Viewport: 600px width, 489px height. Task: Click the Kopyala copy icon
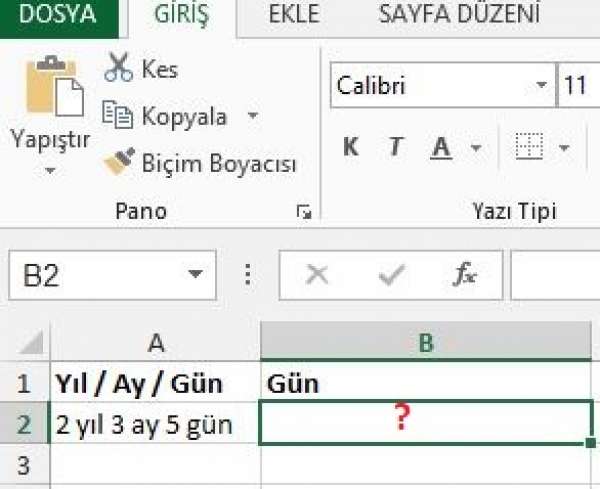pyautogui.click(x=118, y=114)
